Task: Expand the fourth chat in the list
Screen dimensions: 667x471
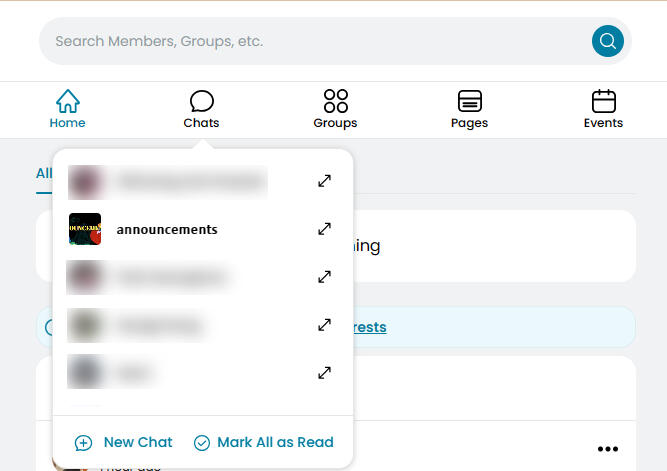Action: 324,325
